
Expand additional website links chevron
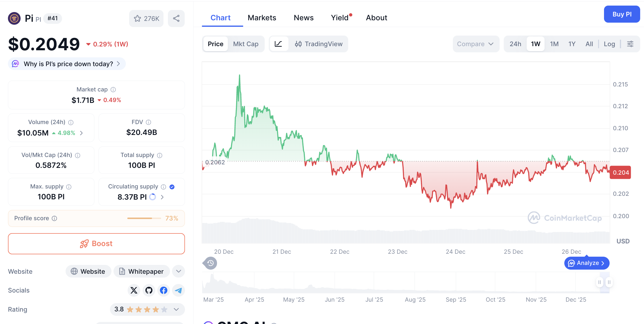(178, 271)
